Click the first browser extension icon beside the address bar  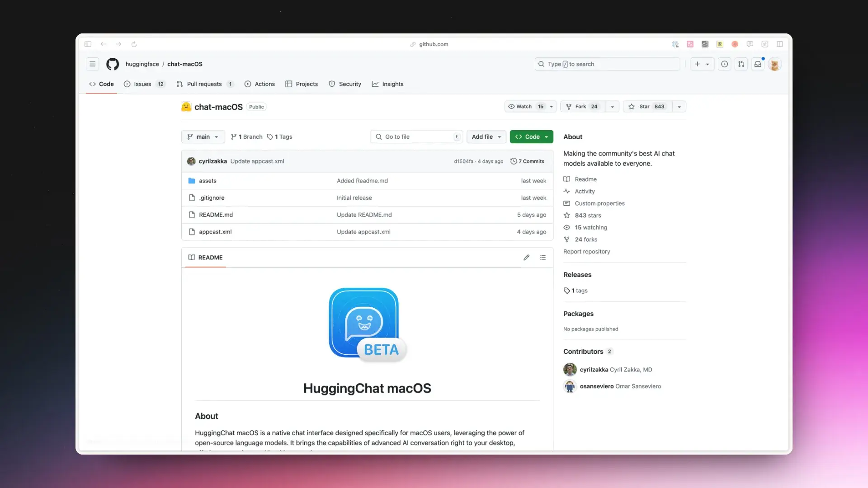675,44
